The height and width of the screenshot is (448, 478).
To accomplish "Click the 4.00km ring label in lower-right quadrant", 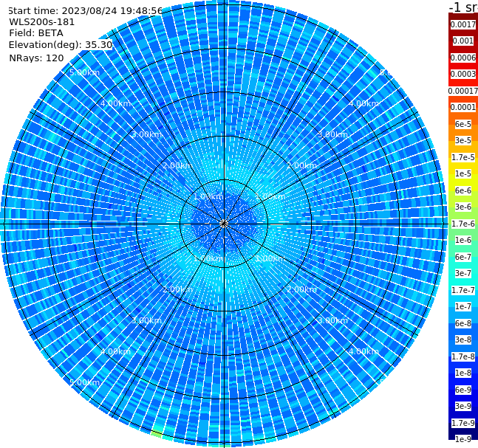I will pyautogui.click(x=363, y=351).
